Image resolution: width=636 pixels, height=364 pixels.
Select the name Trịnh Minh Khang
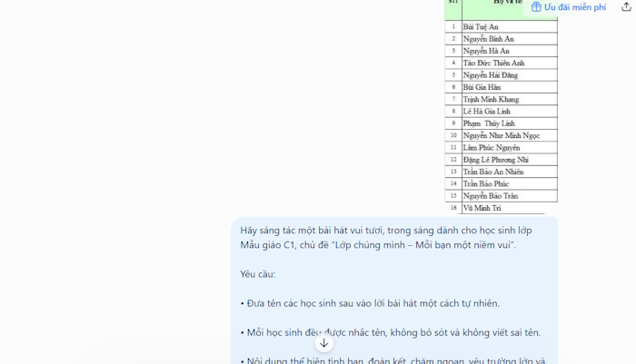tap(491, 99)
